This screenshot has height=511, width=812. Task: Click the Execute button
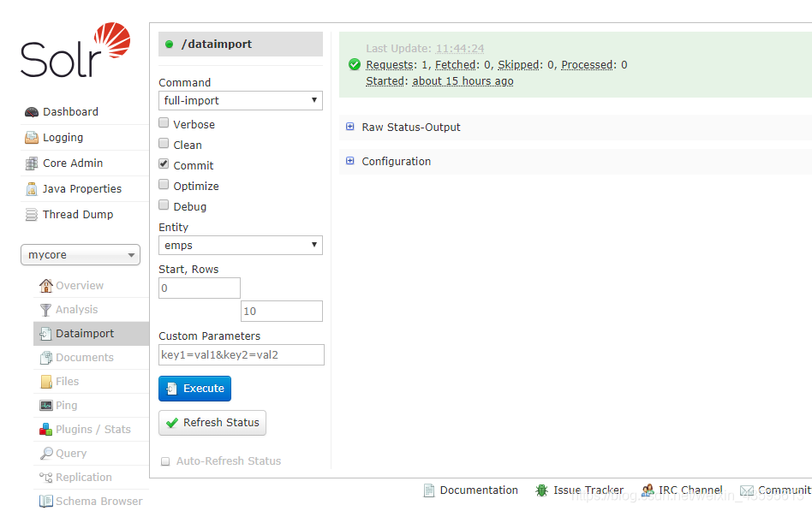(194, 389)
